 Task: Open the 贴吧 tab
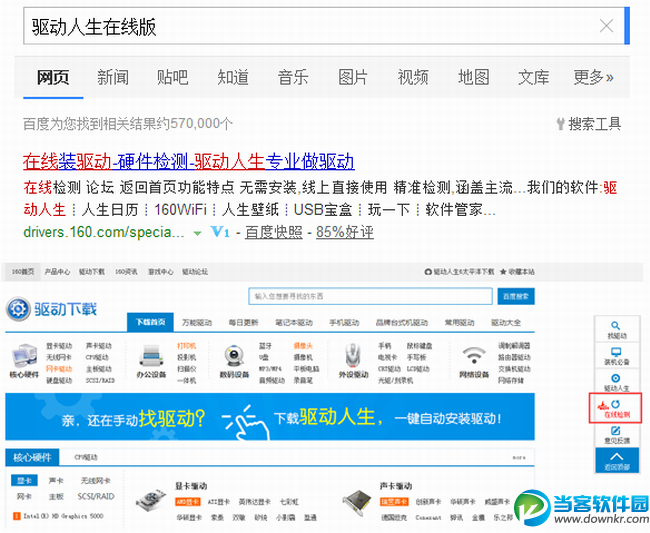pos(172,78)
